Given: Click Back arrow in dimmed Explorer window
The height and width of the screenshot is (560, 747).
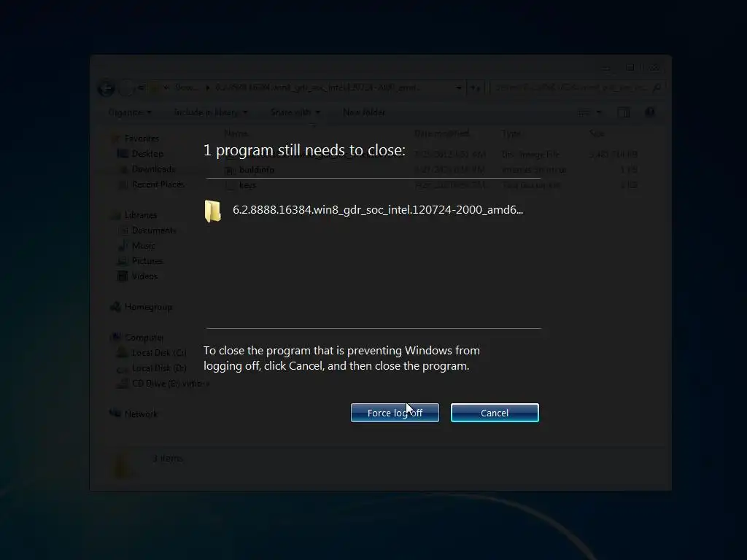Looking at the screenshot, I should coord(107,88).
